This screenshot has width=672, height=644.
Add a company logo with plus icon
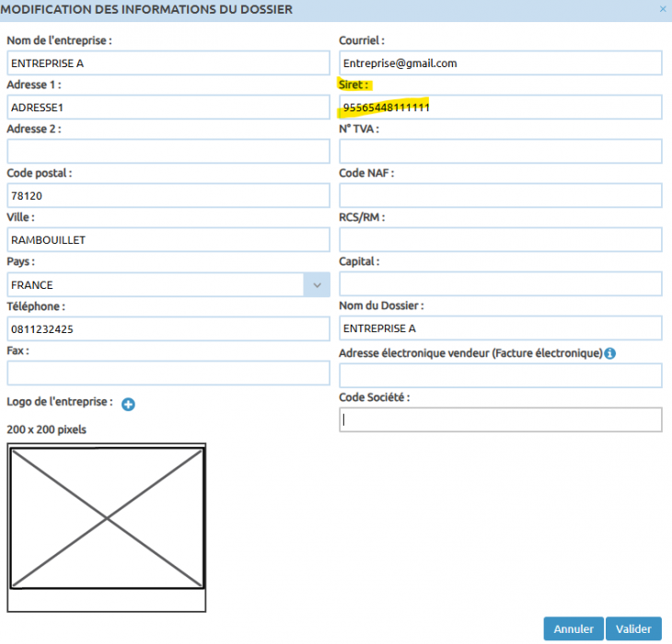tap(128, 404)
